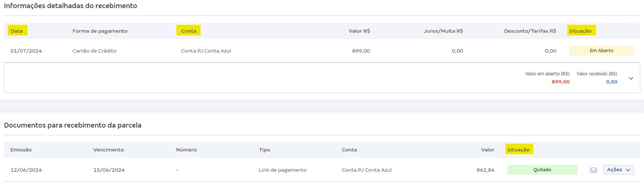Select the highlighted Conta header in recebimento table
This screenshot has height=186, width=644.
click(x=189, y=31)
